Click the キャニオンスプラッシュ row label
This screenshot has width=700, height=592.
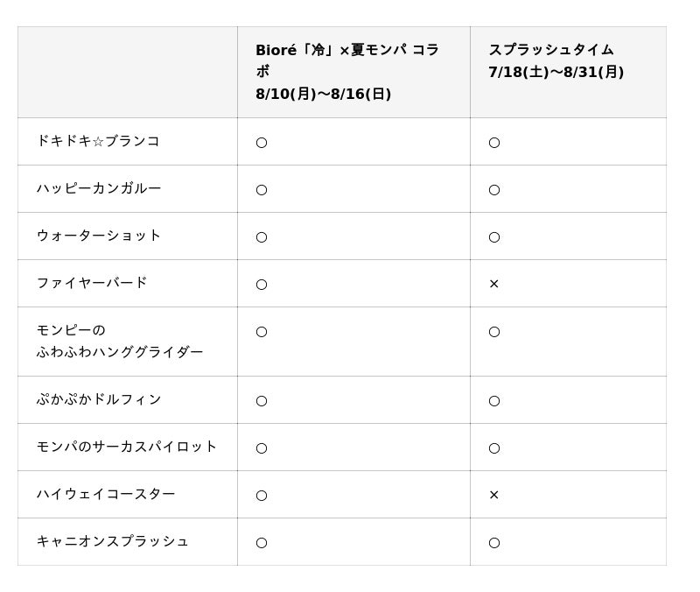pyautogui.click(x=113, y=541)
